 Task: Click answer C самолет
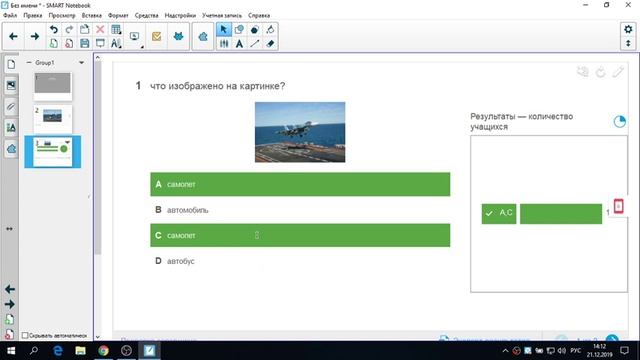tap(300, 235)
